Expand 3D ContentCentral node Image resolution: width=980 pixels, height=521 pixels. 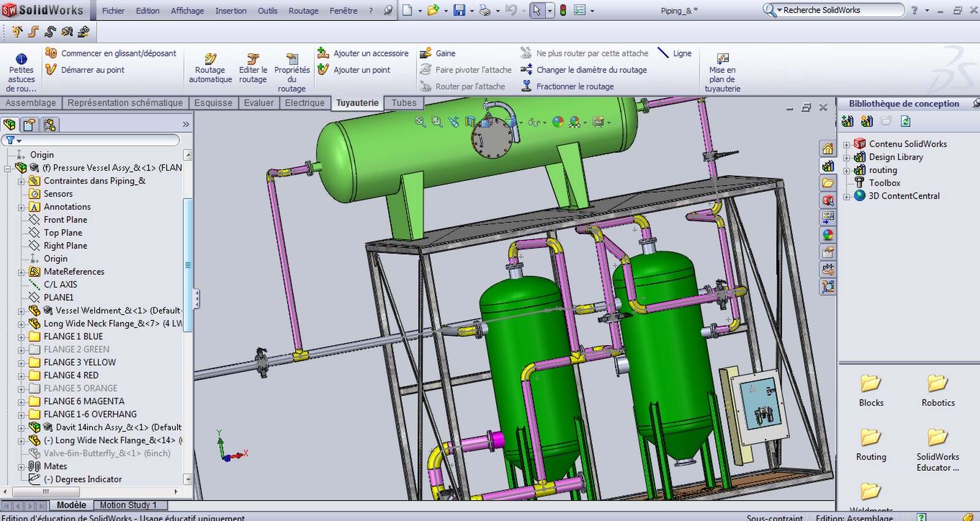coord(846,197)
